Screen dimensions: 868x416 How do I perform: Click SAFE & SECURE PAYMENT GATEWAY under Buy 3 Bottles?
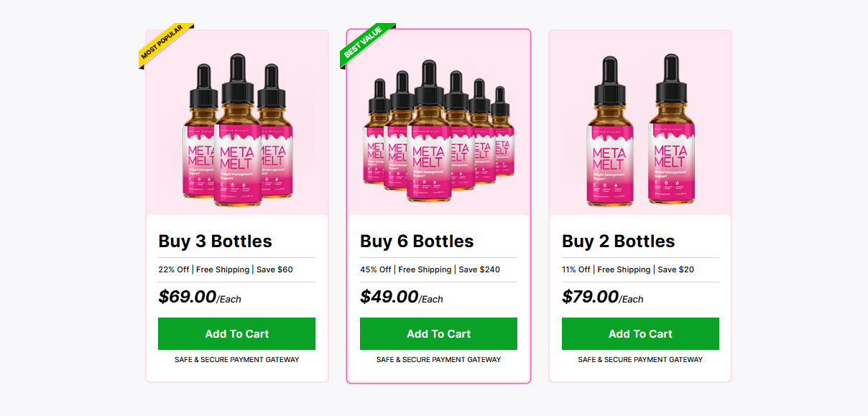(237, 359)
